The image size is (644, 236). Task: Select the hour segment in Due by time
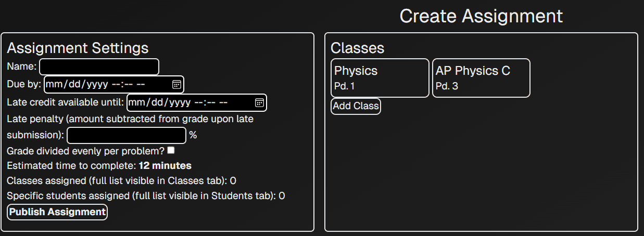pos(117,84)
